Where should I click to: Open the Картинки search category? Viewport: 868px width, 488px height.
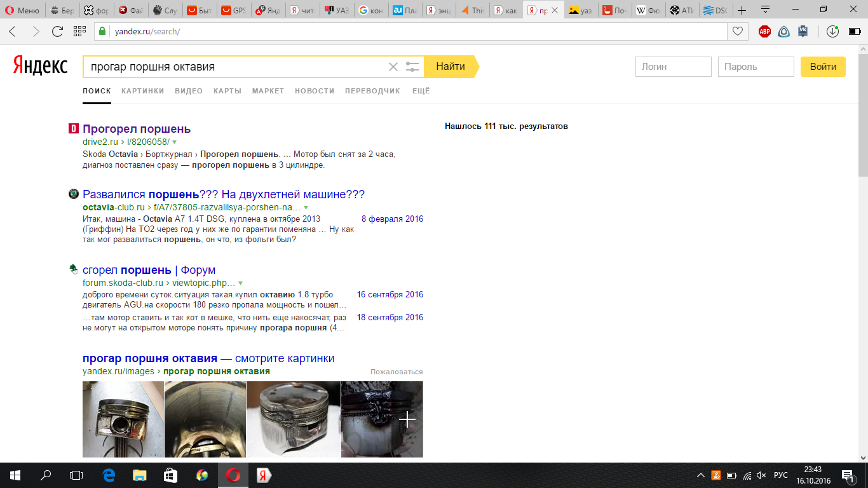click(x=143, y=91)
